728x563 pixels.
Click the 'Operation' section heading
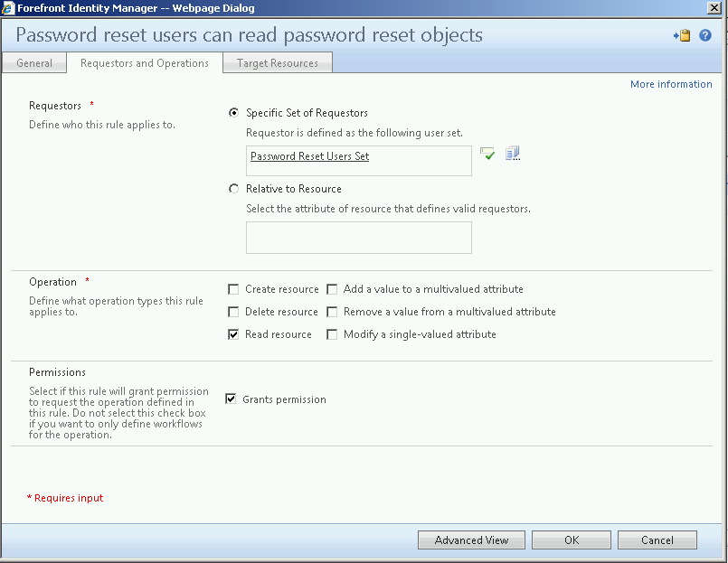click(52, 282)
